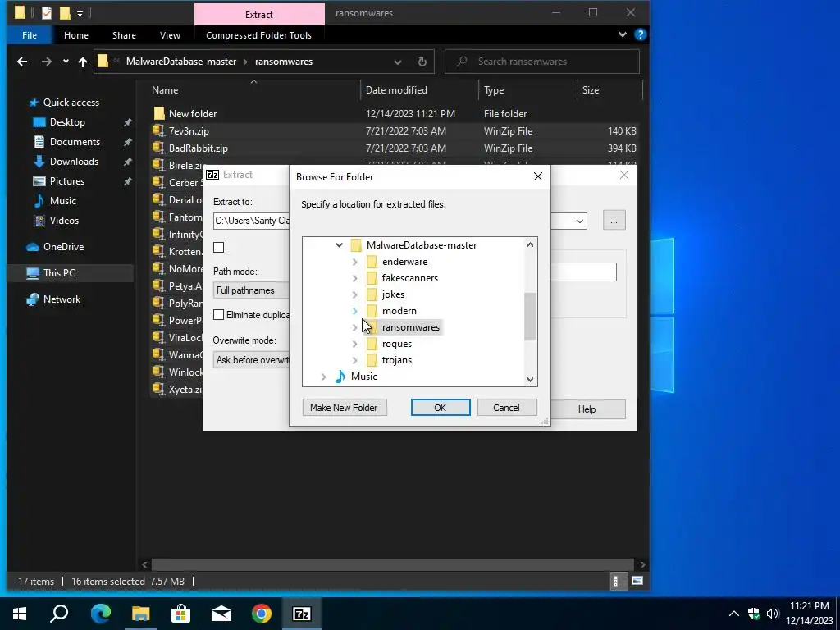The image size is (840, 630).
Task: Show hidden tray icons chevron
Action: (734, 614)
